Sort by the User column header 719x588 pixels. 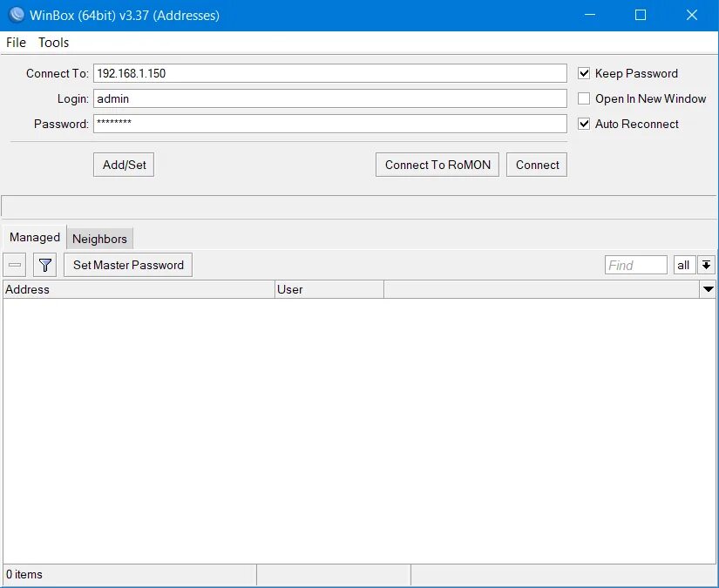pyautogui.click(x=329, y=289)
